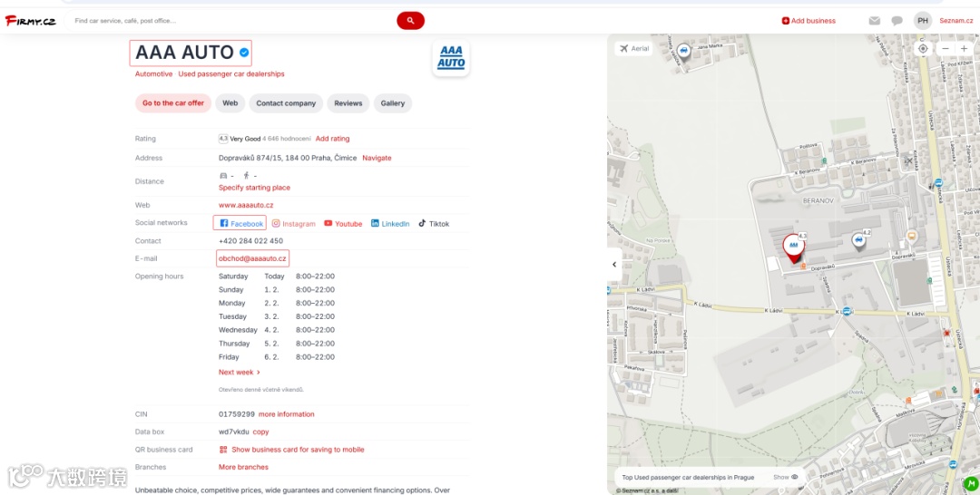Click the Instagram icon
Screen dimensions: 980x495
276,223
